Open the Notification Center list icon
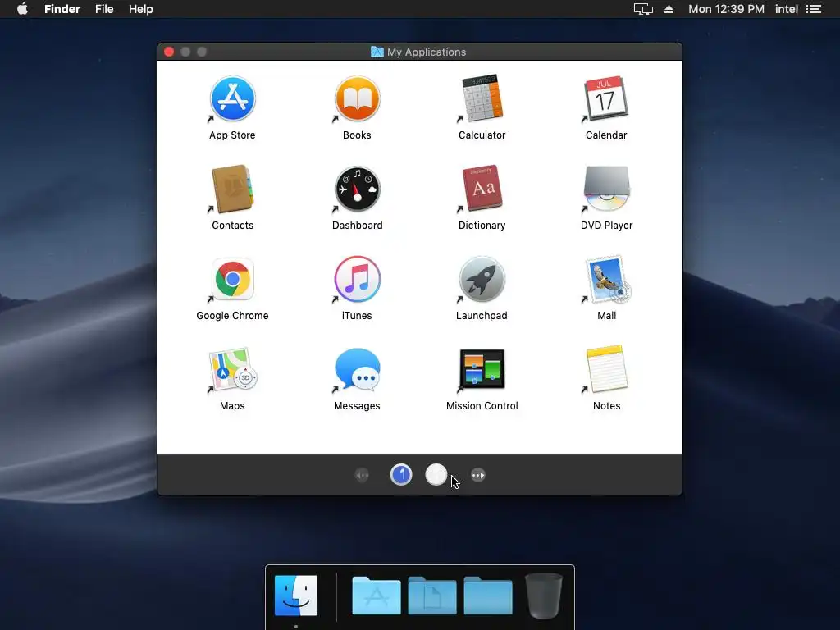This screenshot has height=630, width=840. [x=814, y=9]
